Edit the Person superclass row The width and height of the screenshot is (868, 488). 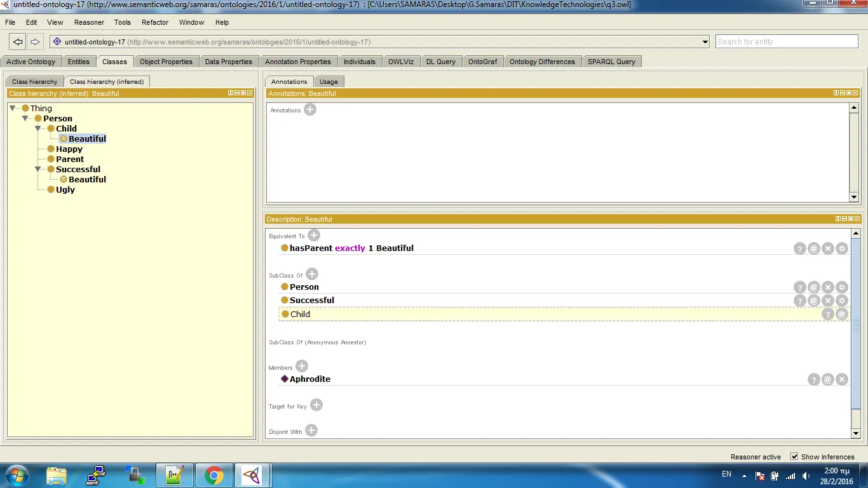pyautogui.click(x=842, y=287)
